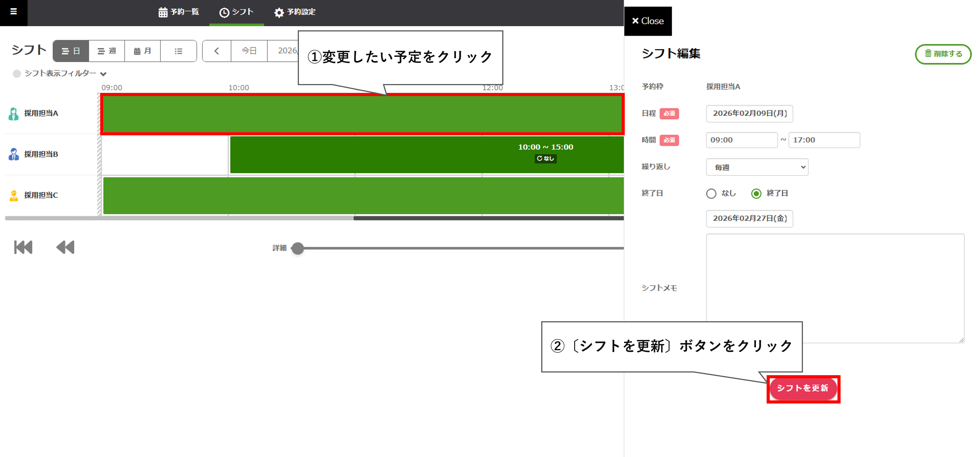980x457 pixels.
Task: Select the なし radio for 終了日
Action: coord(711,194)
